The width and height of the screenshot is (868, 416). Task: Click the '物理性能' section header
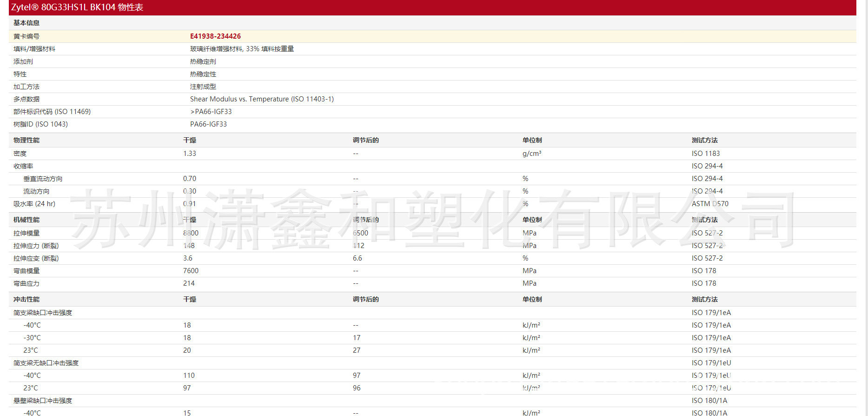pyautogui.click(x=27, y=140)
